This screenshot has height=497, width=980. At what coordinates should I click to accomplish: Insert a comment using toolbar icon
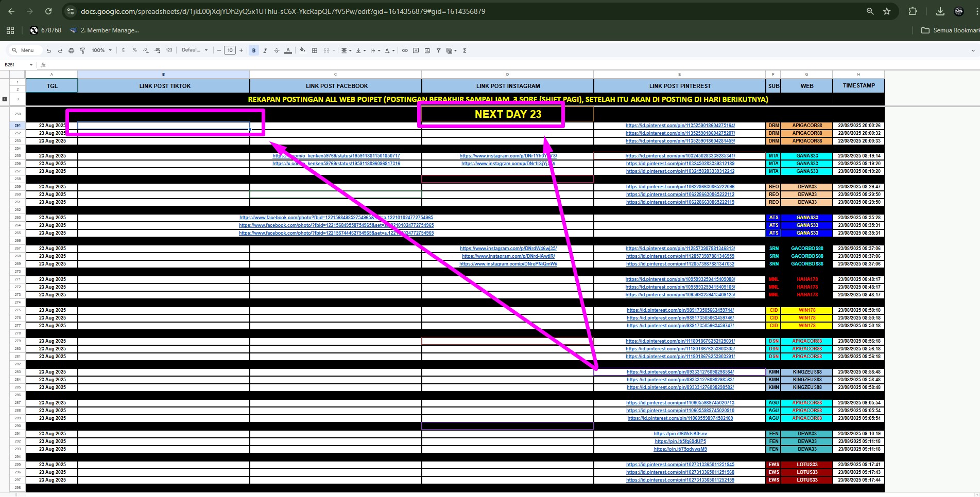(x=416, y=50)
